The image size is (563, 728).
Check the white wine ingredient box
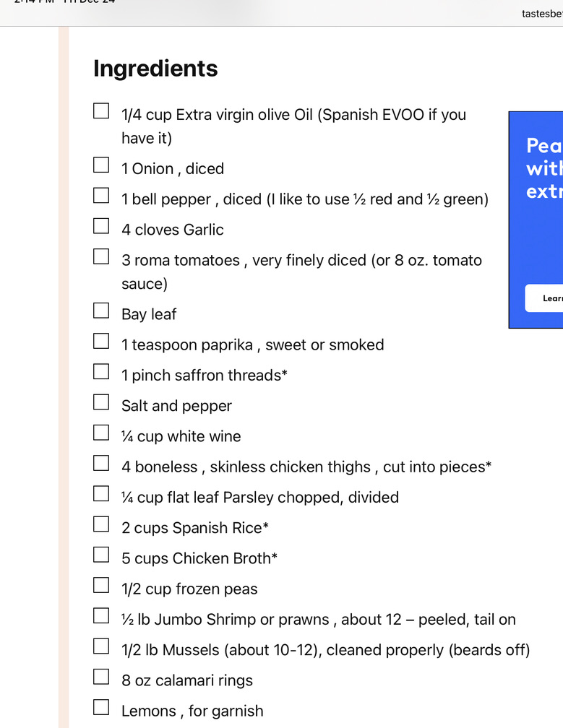101,433
